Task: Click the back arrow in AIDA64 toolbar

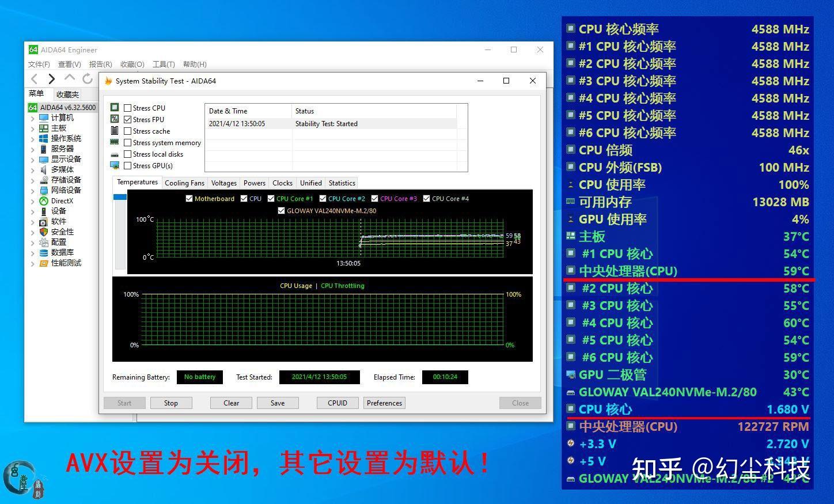Action: (34, 79)
